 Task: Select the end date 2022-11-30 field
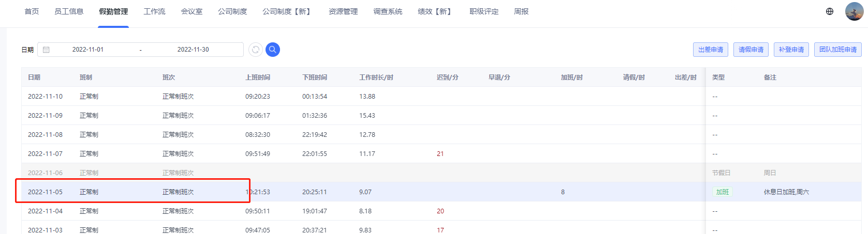click(x=193, y=50)
